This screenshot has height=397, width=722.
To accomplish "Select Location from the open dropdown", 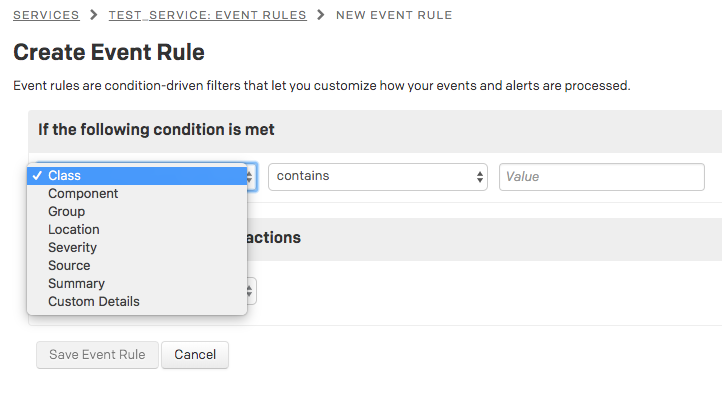I will 137,229.
